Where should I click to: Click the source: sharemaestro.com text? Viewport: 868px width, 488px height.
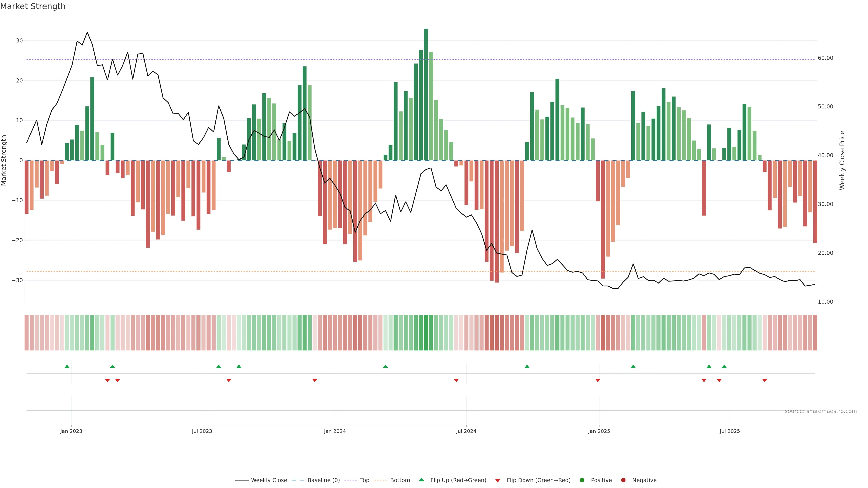821,411
